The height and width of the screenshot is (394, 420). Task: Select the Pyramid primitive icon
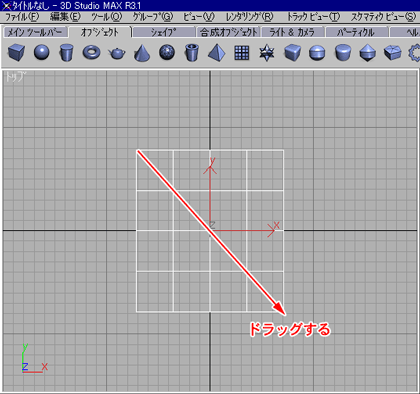217,53
